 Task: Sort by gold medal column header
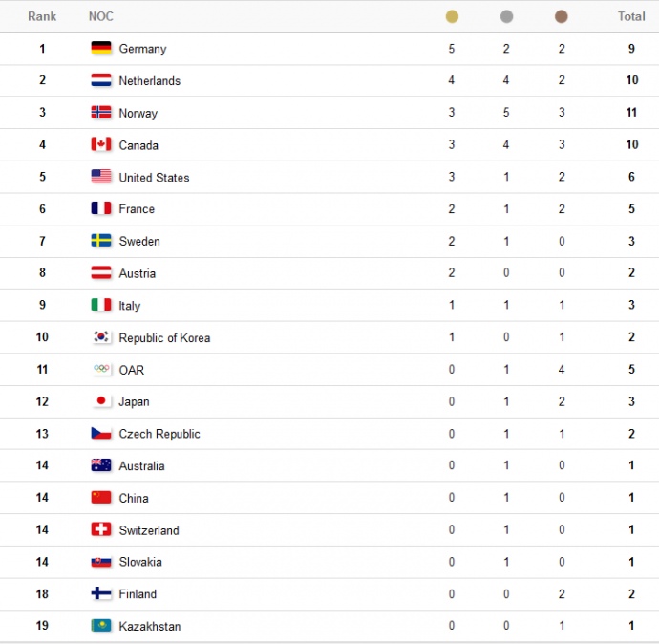click(x=452, y=16)
